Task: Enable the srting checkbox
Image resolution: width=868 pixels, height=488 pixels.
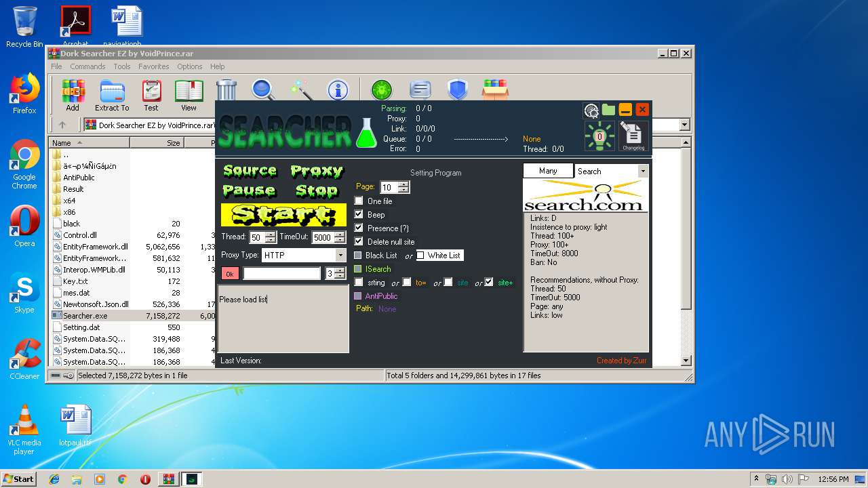Action: [359, 282]
